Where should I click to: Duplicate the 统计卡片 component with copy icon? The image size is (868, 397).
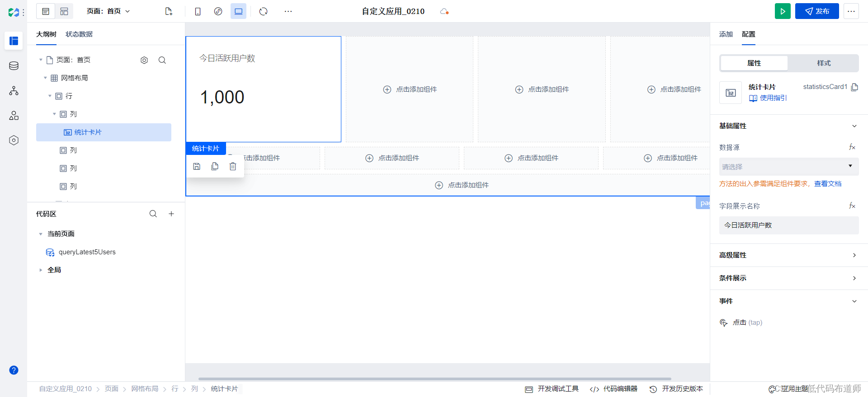(215, 167)
